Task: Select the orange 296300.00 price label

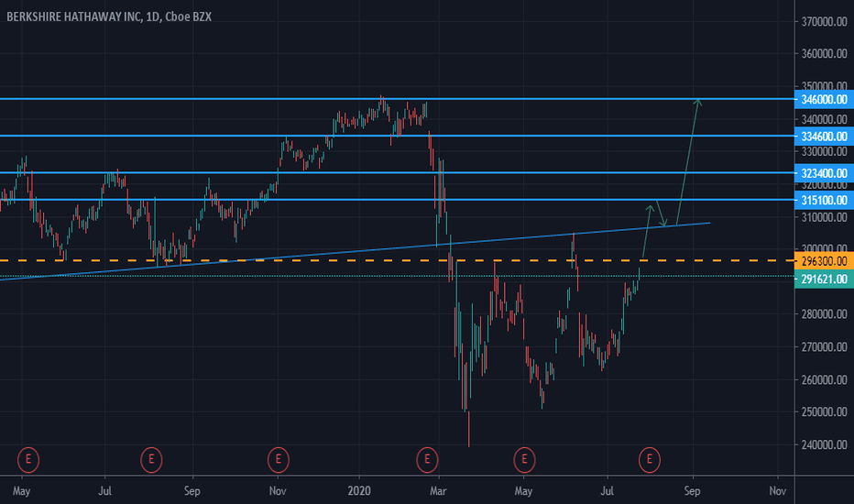Action: (x=824, y=261)
